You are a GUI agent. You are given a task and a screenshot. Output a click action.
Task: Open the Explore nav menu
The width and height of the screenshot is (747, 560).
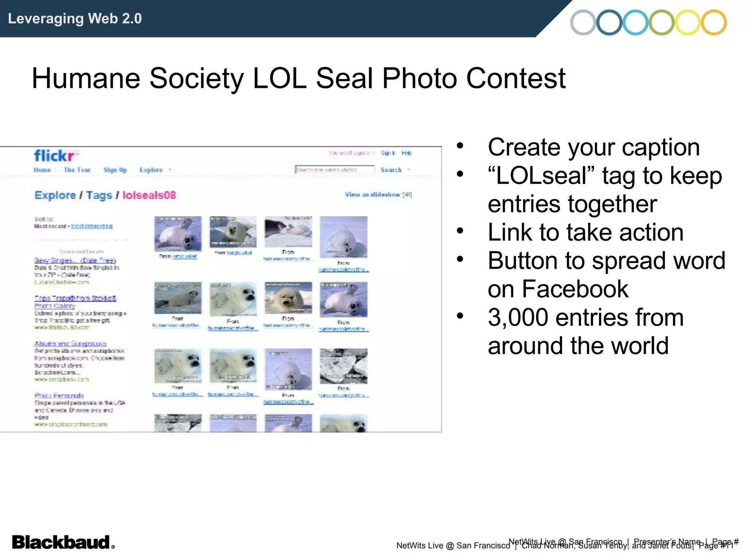[x=151, y=170]
